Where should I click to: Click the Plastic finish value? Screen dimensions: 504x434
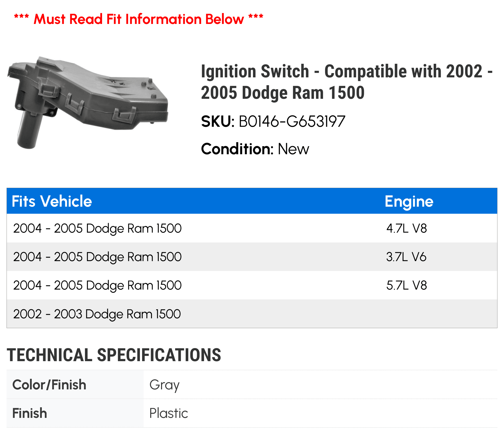pyautogui.click(x=169, y=413)
